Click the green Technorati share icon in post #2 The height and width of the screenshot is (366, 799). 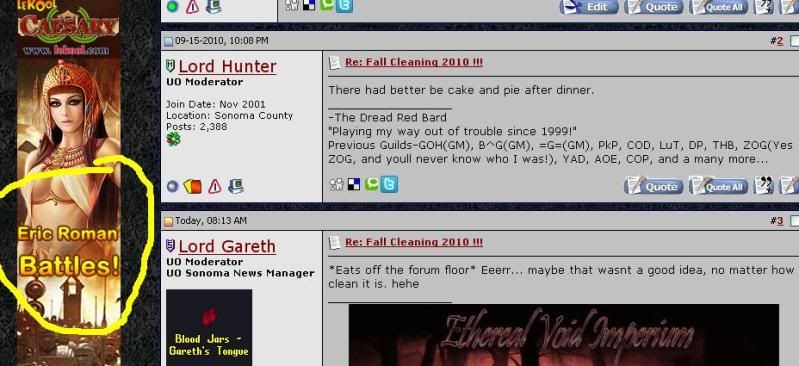371,184
